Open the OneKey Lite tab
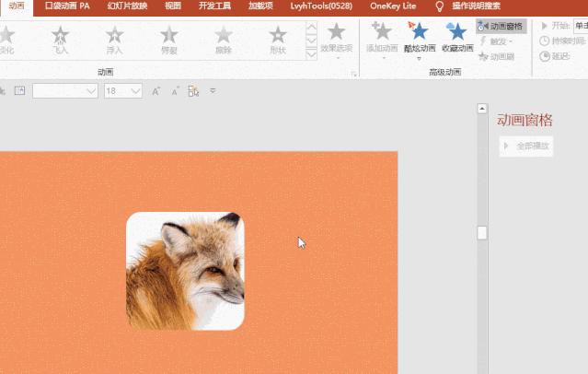The image size is (588, 374). 393,6
